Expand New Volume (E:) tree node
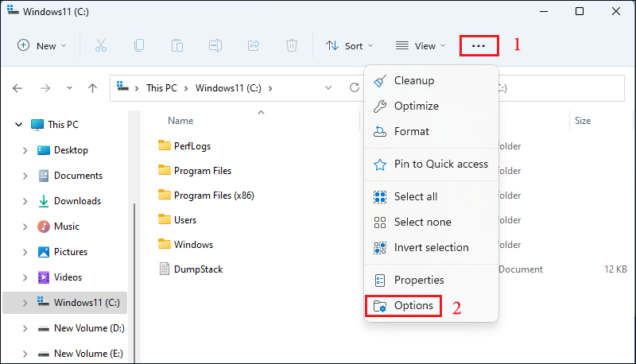 pos(25,354)
